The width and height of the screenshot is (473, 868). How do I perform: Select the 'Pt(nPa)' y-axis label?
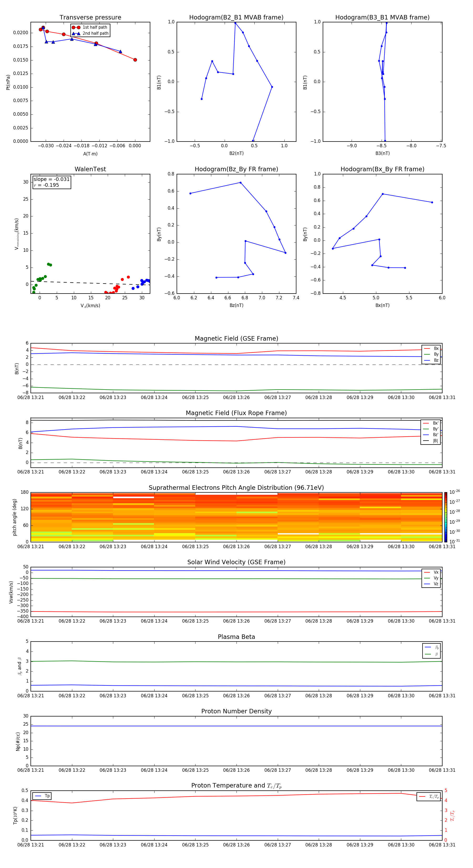point(8,82)
